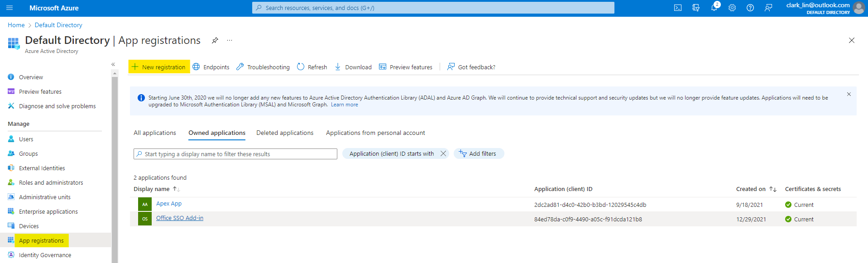Image resolution: width=868 pixels, height=263 pixels.
Task: Pin the App registrations blade
Action: [x=215, y=40]
